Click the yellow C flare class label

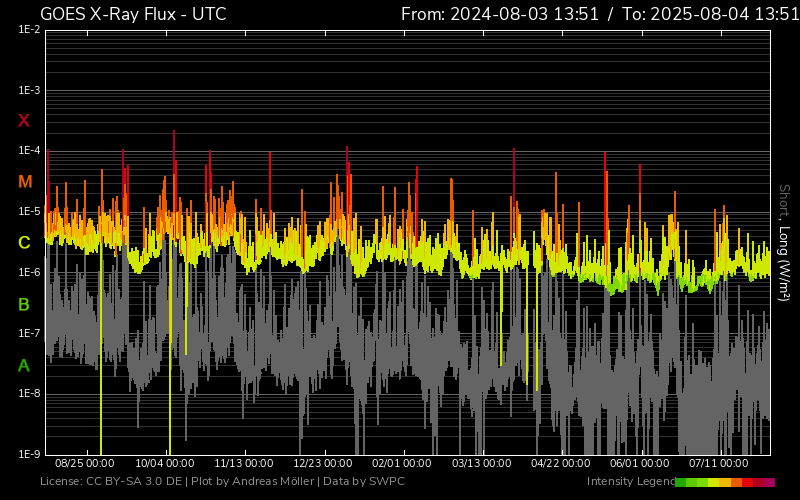coord(24,243)
